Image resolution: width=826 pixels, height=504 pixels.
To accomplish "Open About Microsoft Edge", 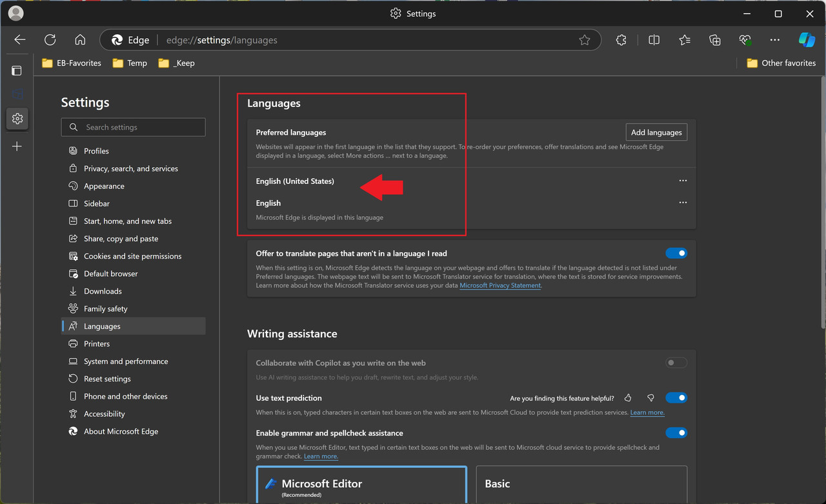I will tap(134, 431).
